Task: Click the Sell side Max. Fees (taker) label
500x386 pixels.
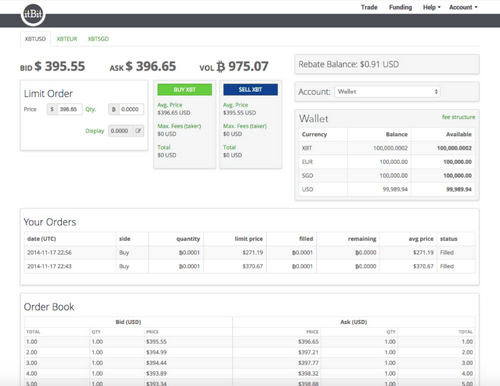Action: point(245,126)
